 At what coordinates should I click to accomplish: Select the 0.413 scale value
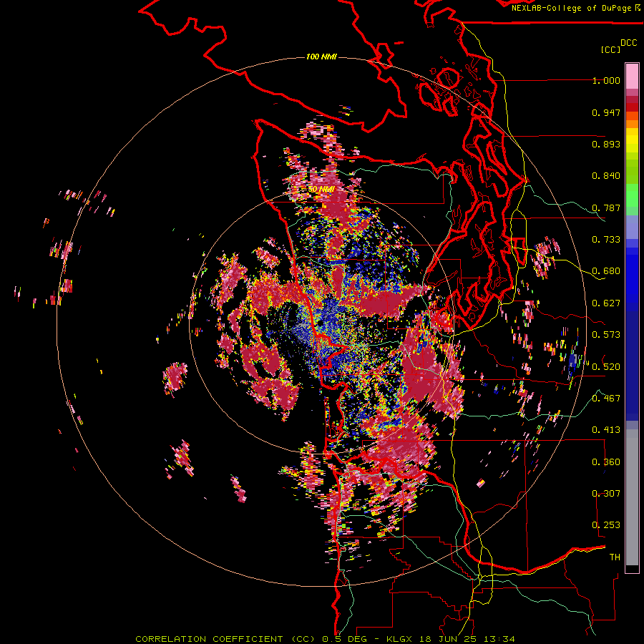[606, 430]
